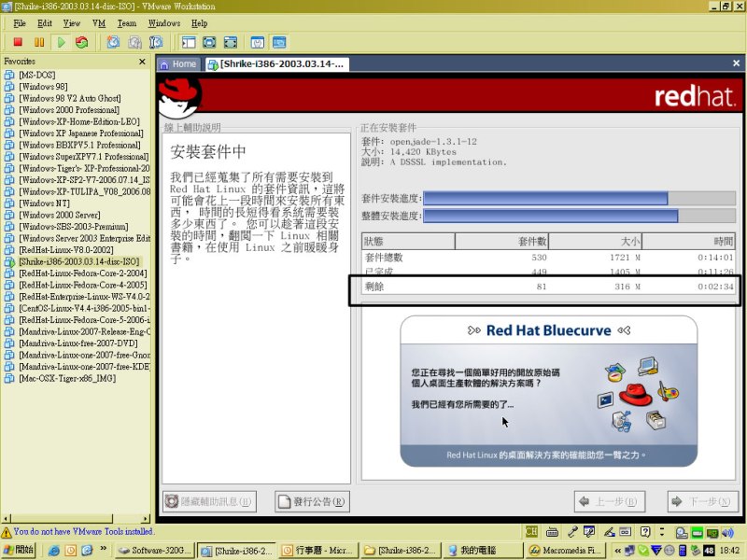Close the Favorites panel

pyautogui.click(x=142, y=62)
